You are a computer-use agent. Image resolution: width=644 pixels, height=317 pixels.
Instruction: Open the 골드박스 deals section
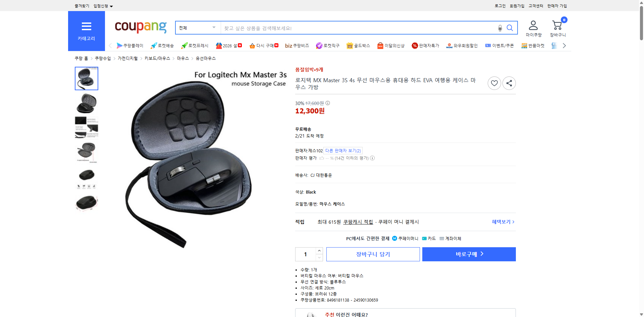[358, 45]
